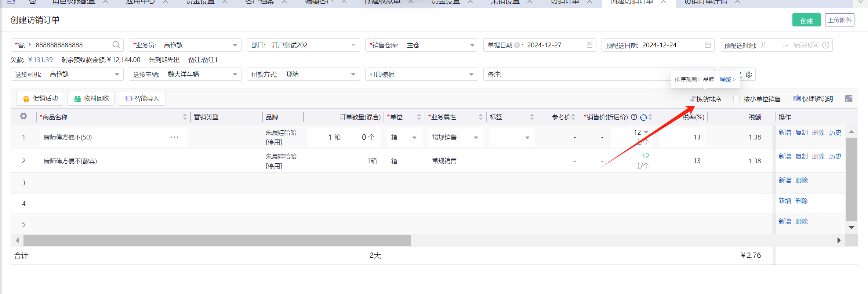
Task: Click the 调整 link in the sort rule tooltip
Action: (x=727, y=79)
